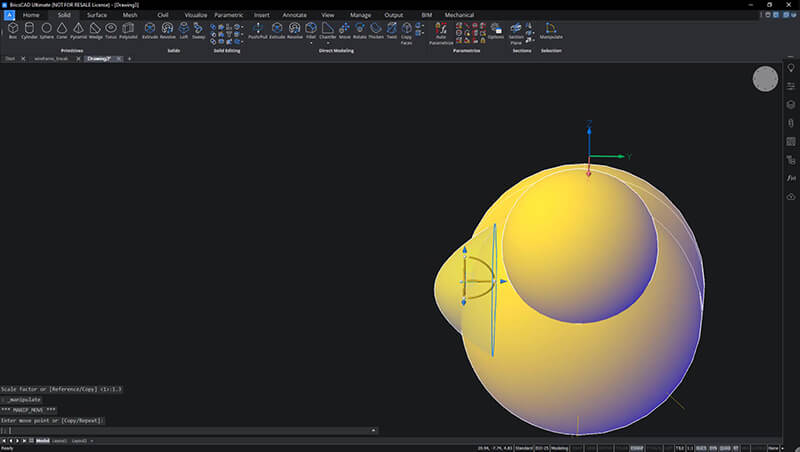Click Extrude in the Solids panel
The width and height of the screenshot is (800, 452).
pos(149,30)
